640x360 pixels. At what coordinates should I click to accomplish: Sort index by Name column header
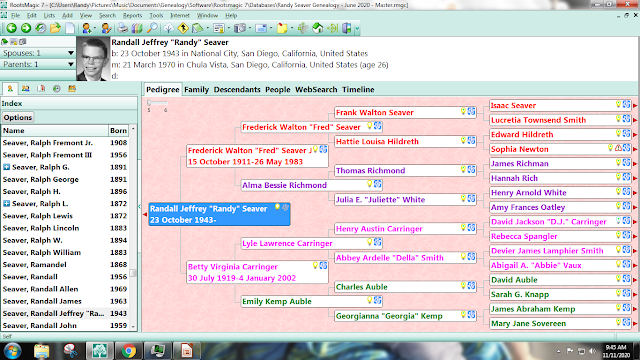click(54, 131)
